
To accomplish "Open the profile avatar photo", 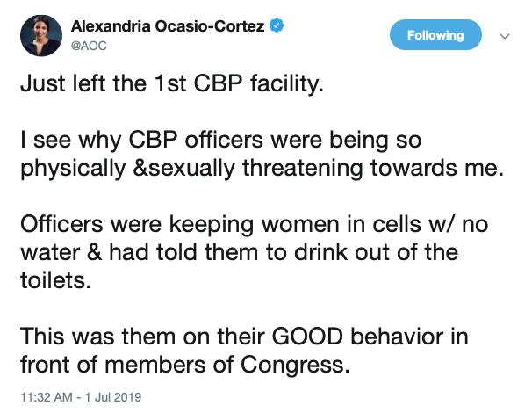I will pyautogui.click(x=41, y=35).
